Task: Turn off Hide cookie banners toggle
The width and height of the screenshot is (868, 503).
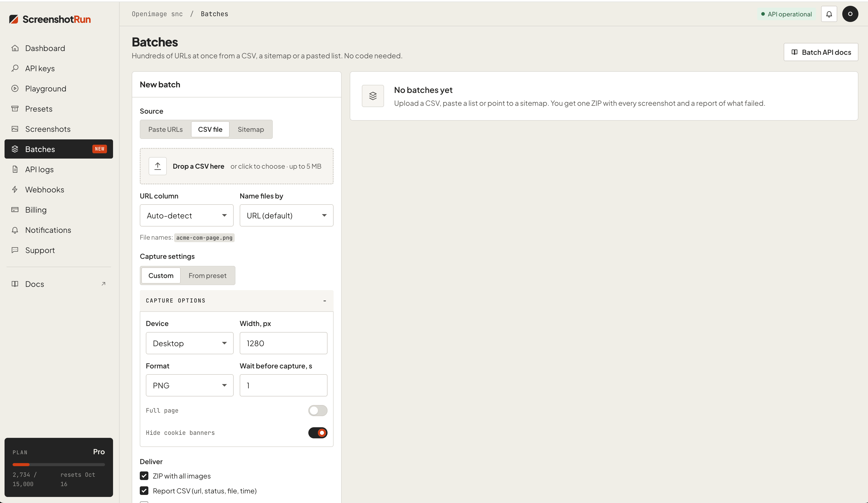Action: pyautogui.click(x=318, y=433)
